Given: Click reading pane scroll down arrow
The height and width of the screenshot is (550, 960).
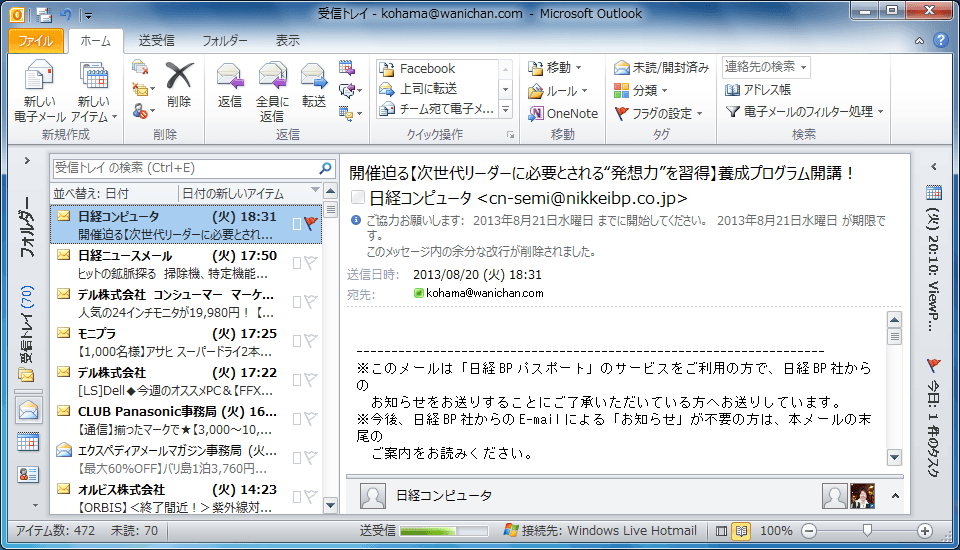Looking at the screenshot, I should point(894,457).
